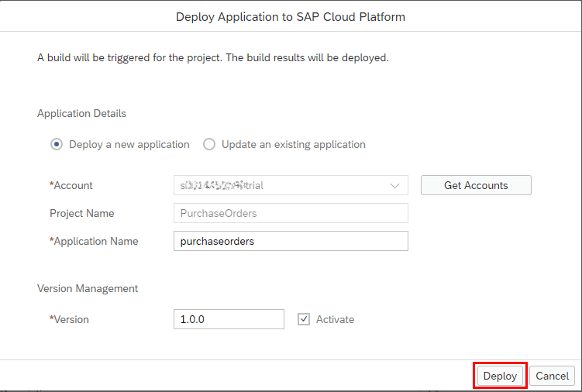This screenshot has width=582, height=392.
Task: Cancel the deployment dialog
Action: [x=552, y=376]
